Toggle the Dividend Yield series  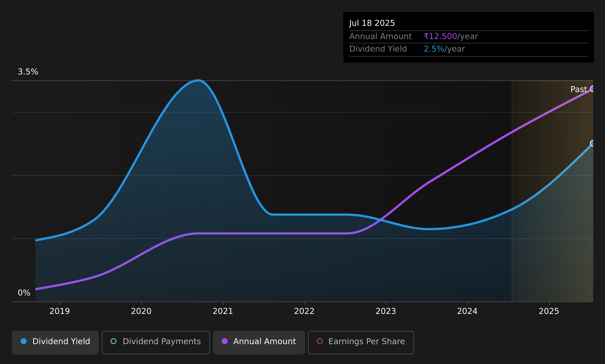pyautogui.click(x=55, y=342)
